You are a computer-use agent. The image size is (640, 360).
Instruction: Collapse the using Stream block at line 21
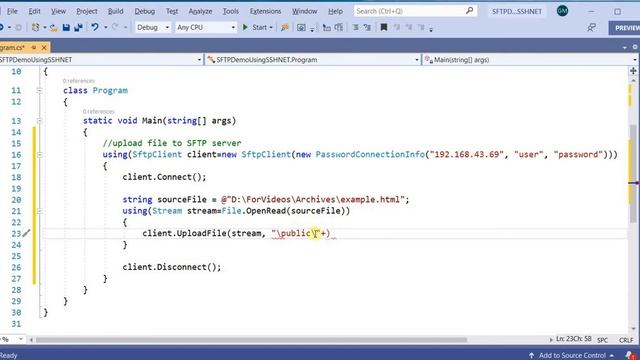pos(40,211)
